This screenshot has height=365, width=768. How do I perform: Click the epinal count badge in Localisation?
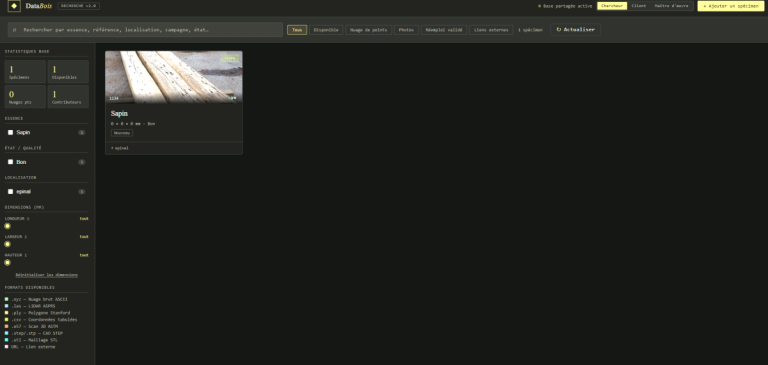(x=82, y=192)
